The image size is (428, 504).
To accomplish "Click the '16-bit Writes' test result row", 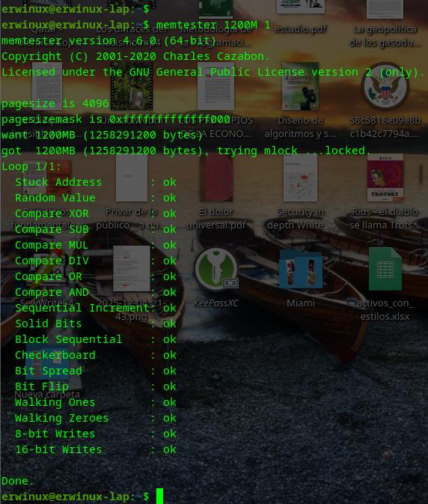I will (x=96, y=450).
